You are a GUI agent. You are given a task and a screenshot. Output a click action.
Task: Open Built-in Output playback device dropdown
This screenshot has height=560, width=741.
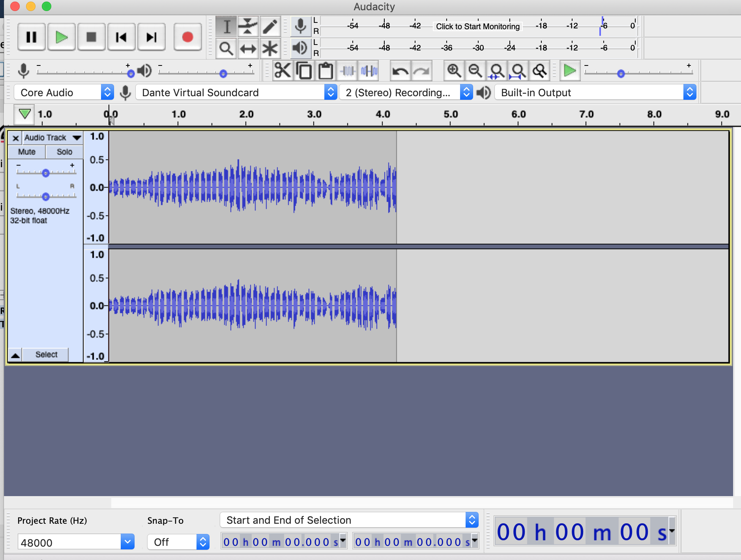595,92
